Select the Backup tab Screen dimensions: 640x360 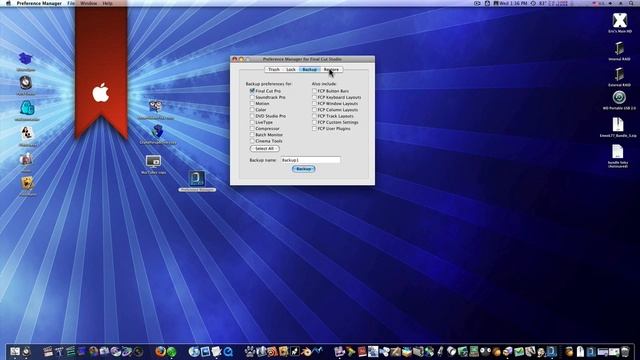[x=309, y=69]
